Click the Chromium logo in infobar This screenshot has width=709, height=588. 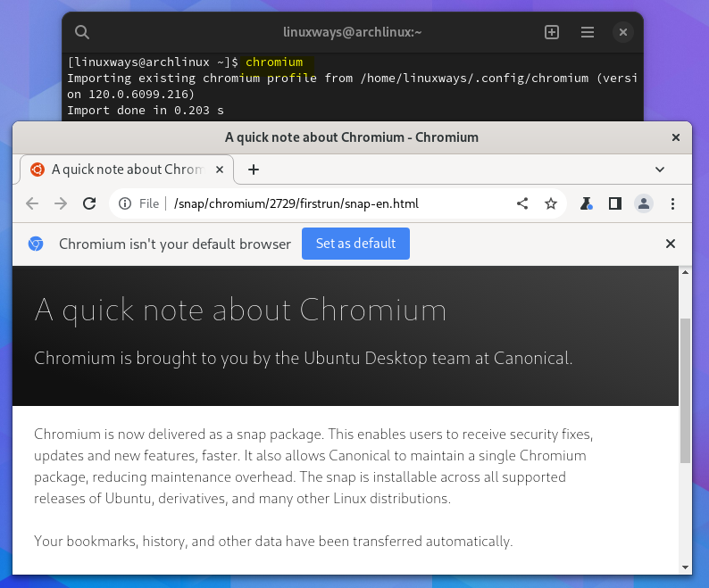pyautogui.click(x=36, y=244)
